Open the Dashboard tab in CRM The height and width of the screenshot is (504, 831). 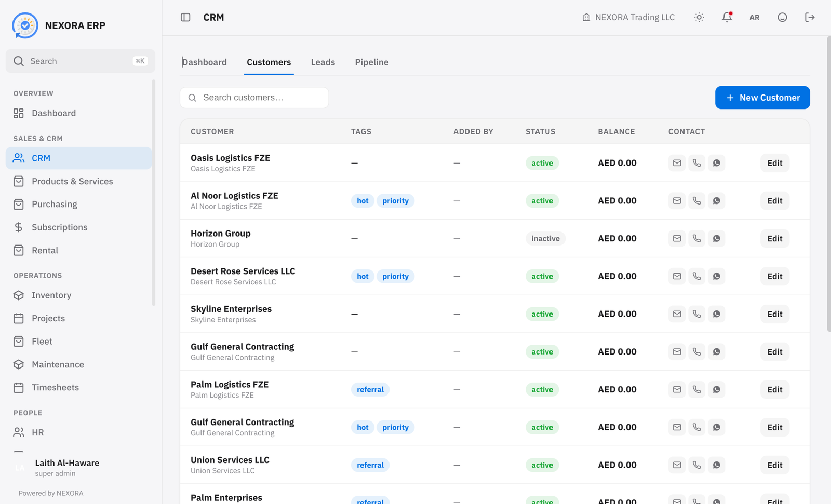point(204,62)
